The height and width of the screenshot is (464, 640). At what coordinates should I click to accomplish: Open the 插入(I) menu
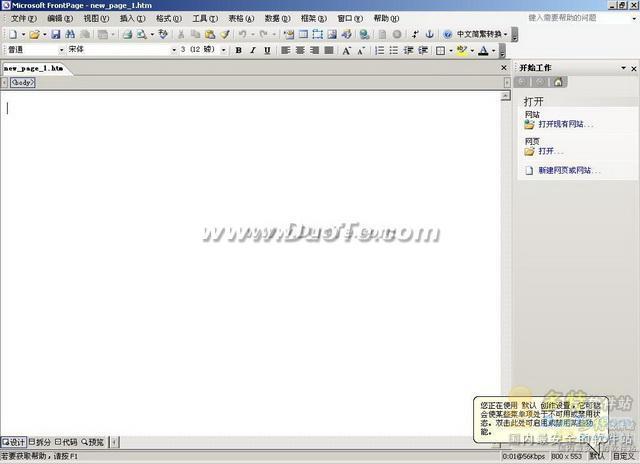pos(133,18)
